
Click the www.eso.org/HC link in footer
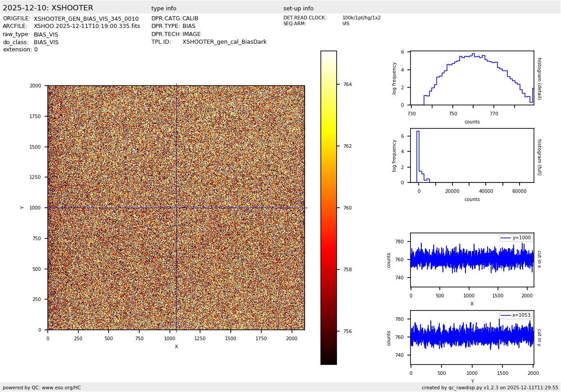click(x=61, y=387)
